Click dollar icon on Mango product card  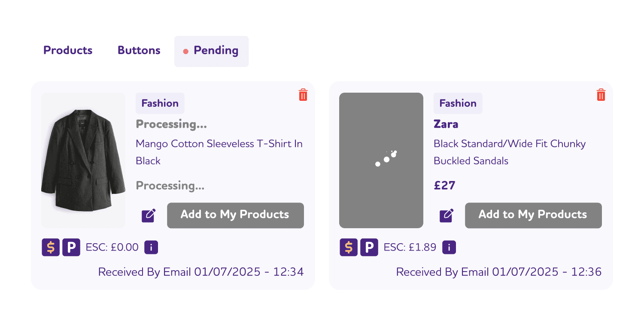click(x=51, y=248)
